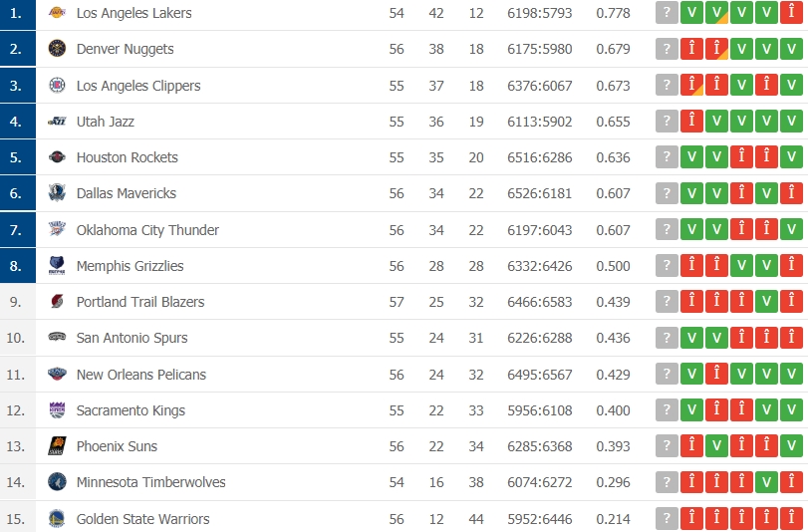The image size is (808, 532).
Task: Click the Phoenix Suns logo icon
Action: 56,446
